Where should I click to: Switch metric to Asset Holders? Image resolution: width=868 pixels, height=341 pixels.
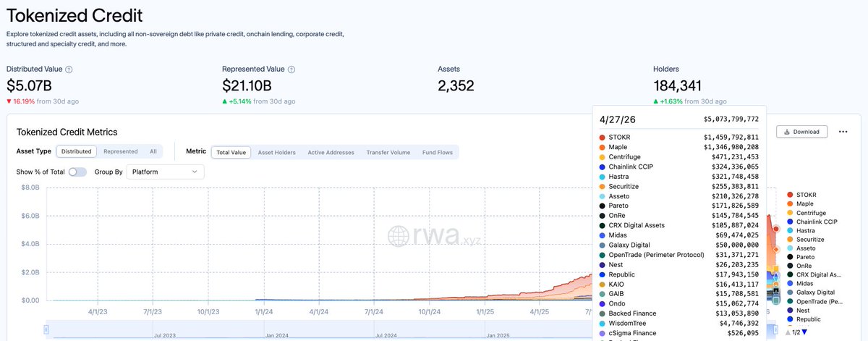277,152
